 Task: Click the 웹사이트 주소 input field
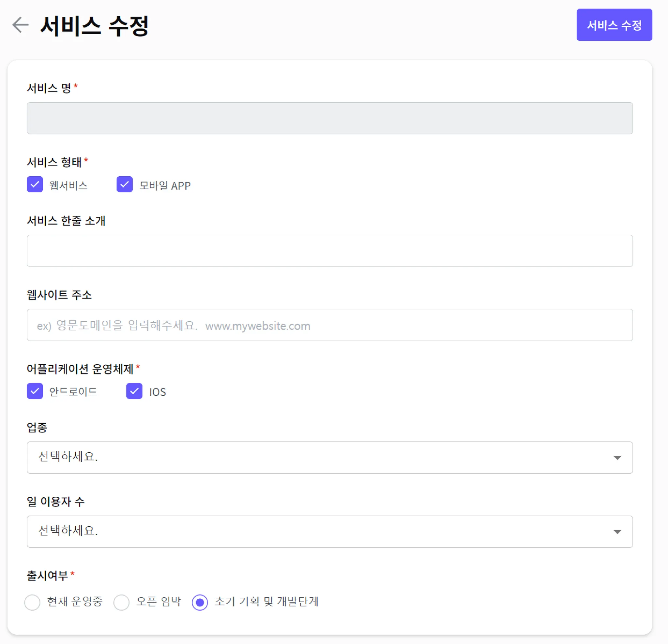click(x=329, y=325)
